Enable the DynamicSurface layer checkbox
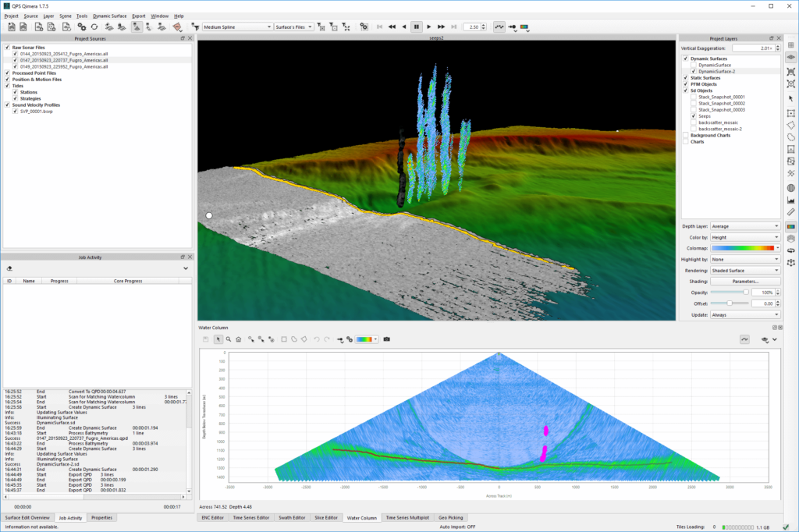The height and width of the screenshot is (532, 799). click(x=694, y=65)
